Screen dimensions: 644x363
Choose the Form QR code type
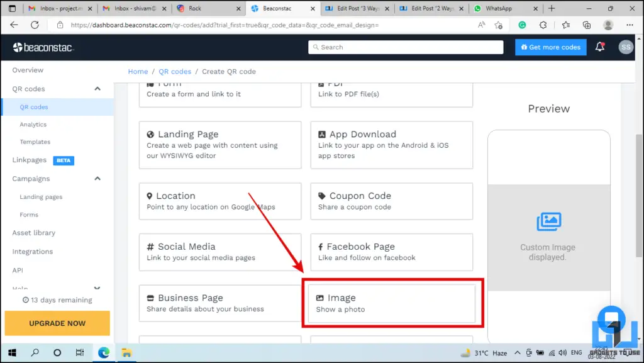[x=220, y=95]
